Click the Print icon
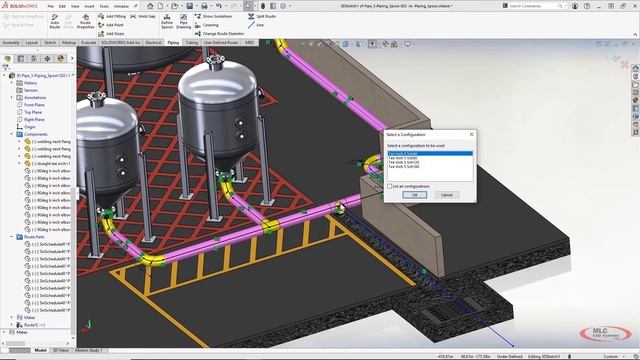640x360 pixels. pos(204,6)
